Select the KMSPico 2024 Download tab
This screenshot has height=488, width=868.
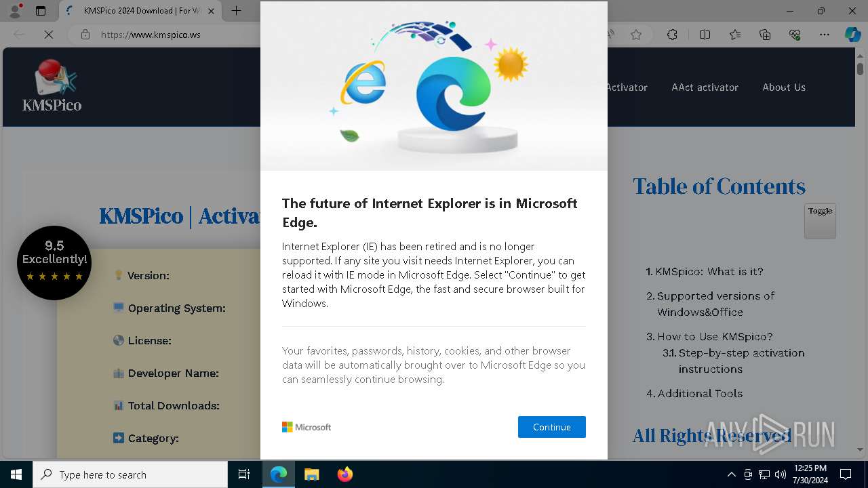point(140,11)
